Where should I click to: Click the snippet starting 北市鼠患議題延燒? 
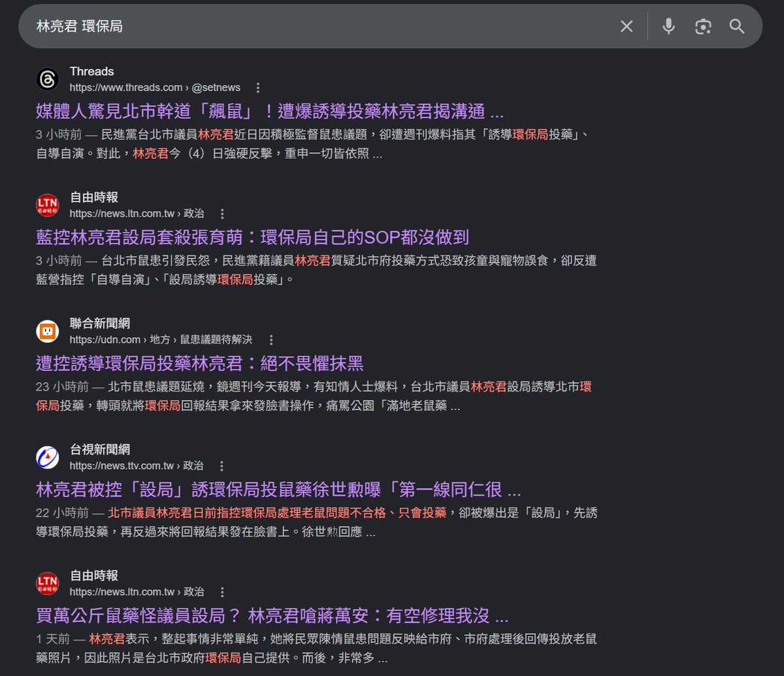tap(314, 396)
